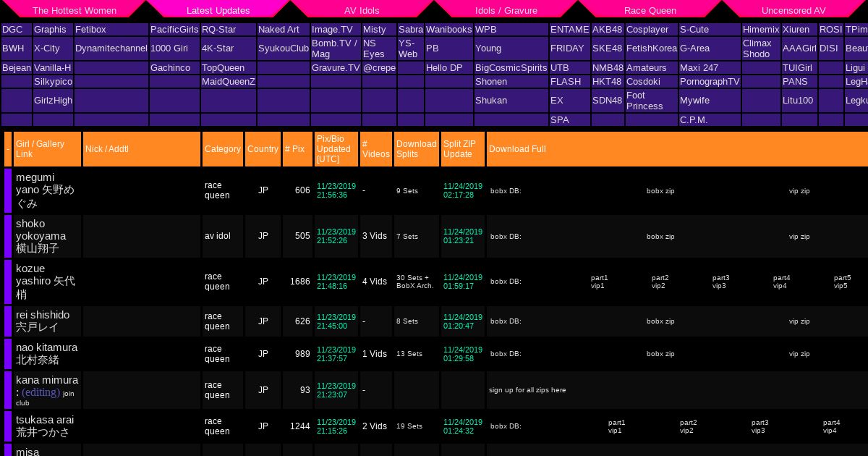Click the # Pix column header
Screen dimensions: 868x456
tap(297, 149)
